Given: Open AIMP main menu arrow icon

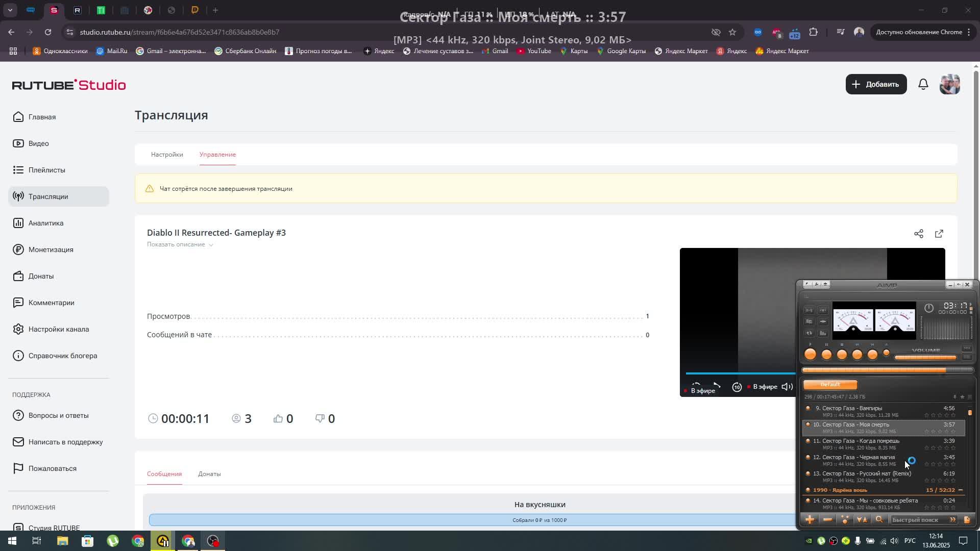Looking at the screenshot, I should click(807, 284).
